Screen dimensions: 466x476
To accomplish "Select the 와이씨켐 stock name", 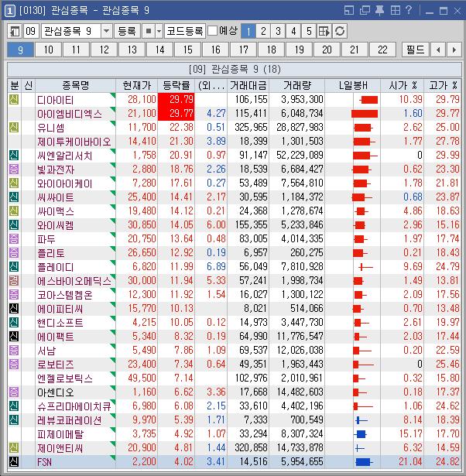I will (x=55, y=225).
